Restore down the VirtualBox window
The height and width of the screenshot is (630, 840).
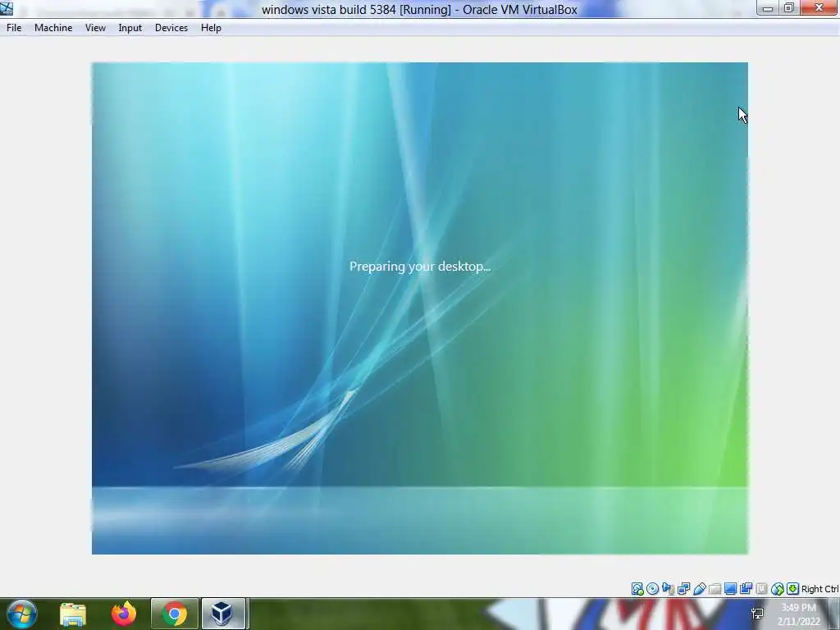click(789, 8)
